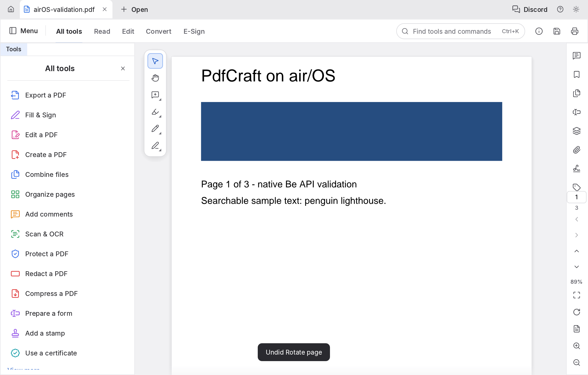
Task: Toggle the Menu sidebar button
Action: (x=24, y=31)
